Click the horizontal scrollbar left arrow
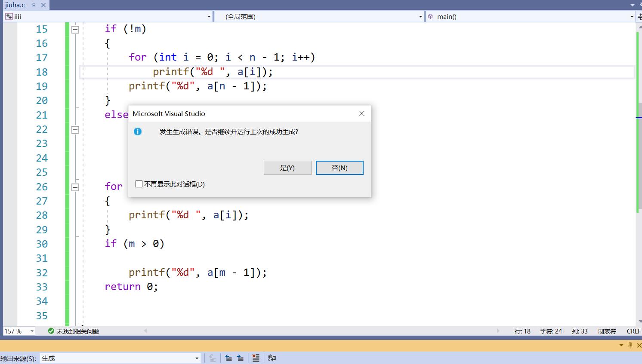Screen dimensions: 642x364 point(145,331)
